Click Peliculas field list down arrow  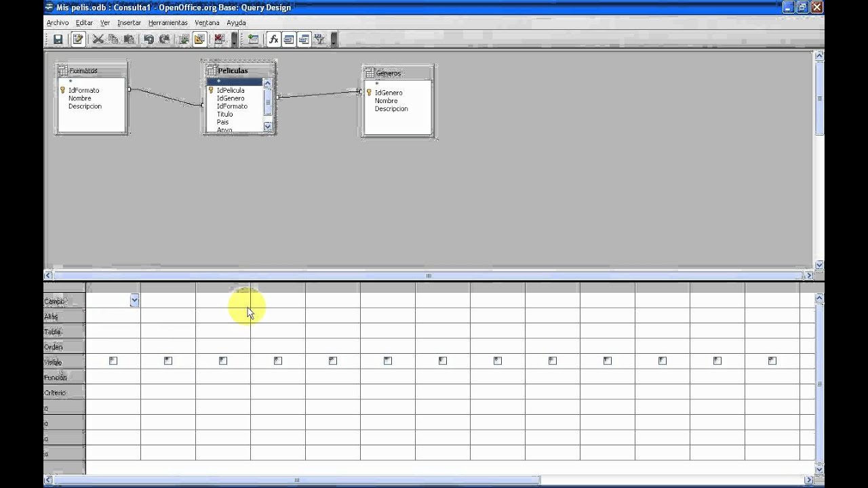267,126
